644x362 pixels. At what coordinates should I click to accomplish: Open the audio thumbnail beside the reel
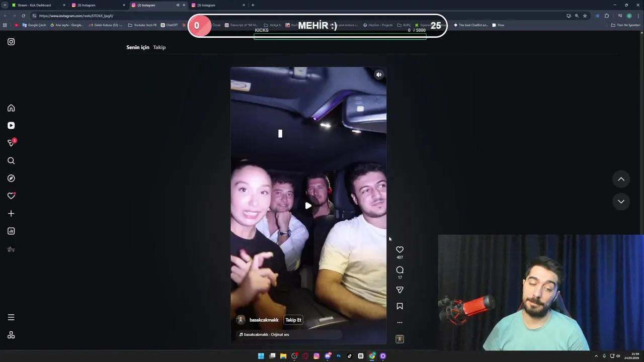[399, 339]
